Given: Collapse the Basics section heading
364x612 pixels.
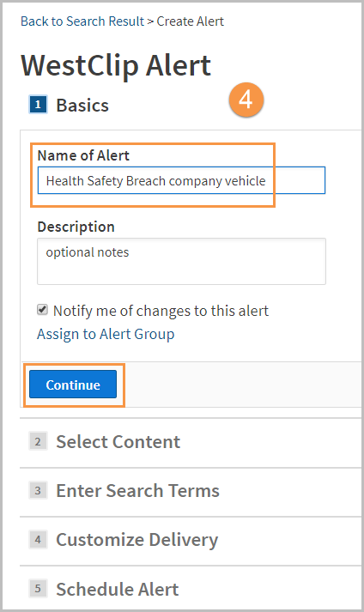Looking at the screenshot, I should (x=82, y=105).
